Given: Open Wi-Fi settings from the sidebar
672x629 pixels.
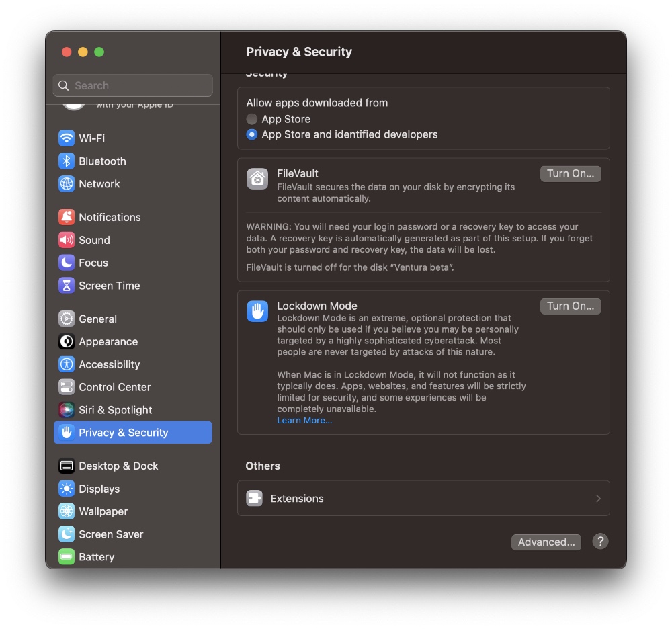Looking at the screenshot, I should point(90,138).
